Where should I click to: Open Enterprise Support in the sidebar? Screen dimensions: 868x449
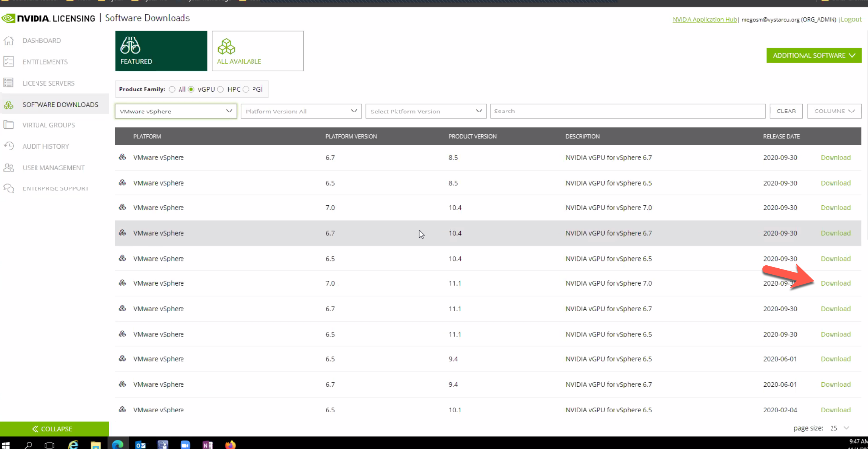(55, 188)
